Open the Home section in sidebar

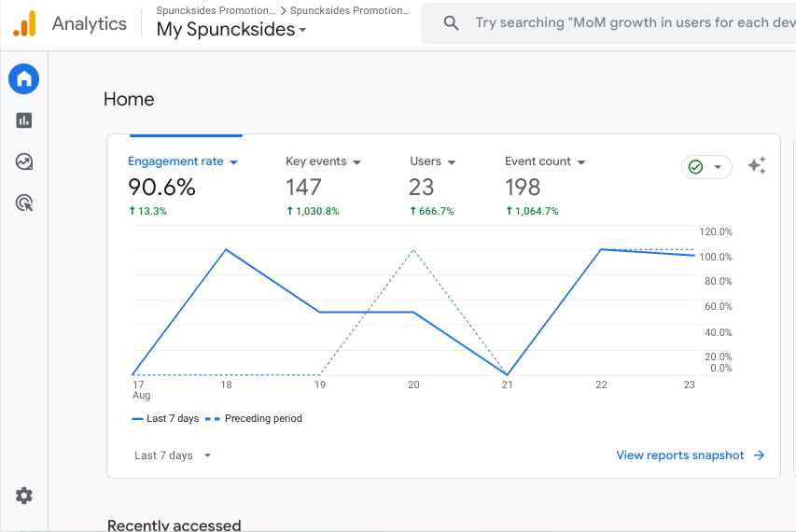tap(24, 78)
